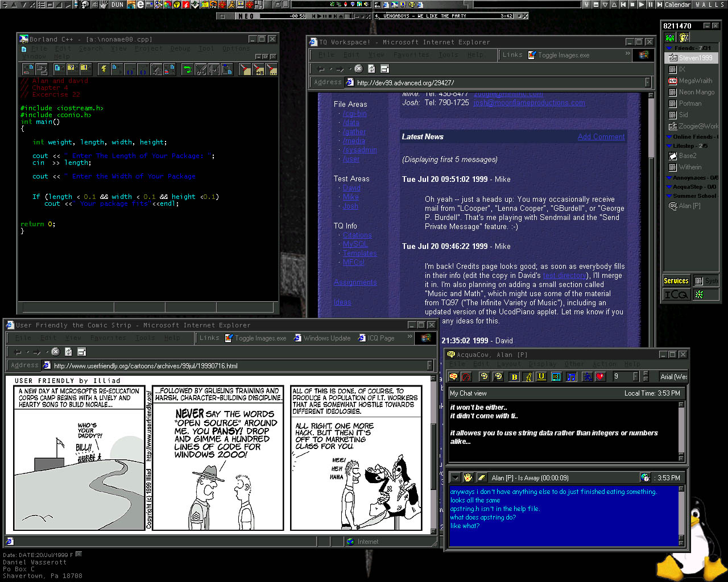Image resolution: width=728 pixels, height=582 pixels.
Task: Open the MySQL link under TQ Info
Action: pos(355,244)
